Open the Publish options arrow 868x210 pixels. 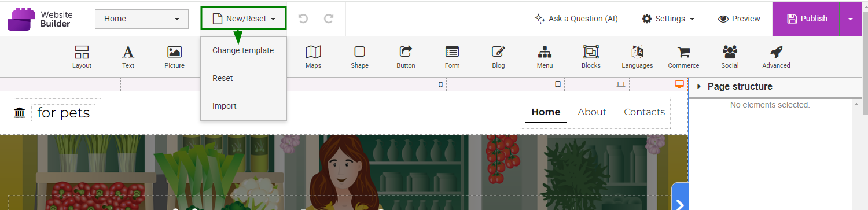850,19
